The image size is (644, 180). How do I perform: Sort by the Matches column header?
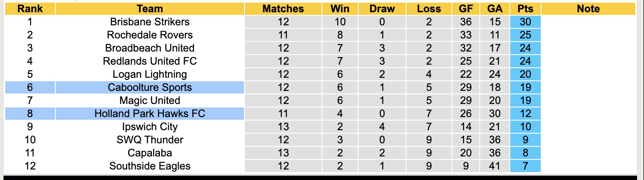pyautogui.click(x=283, y=9)
